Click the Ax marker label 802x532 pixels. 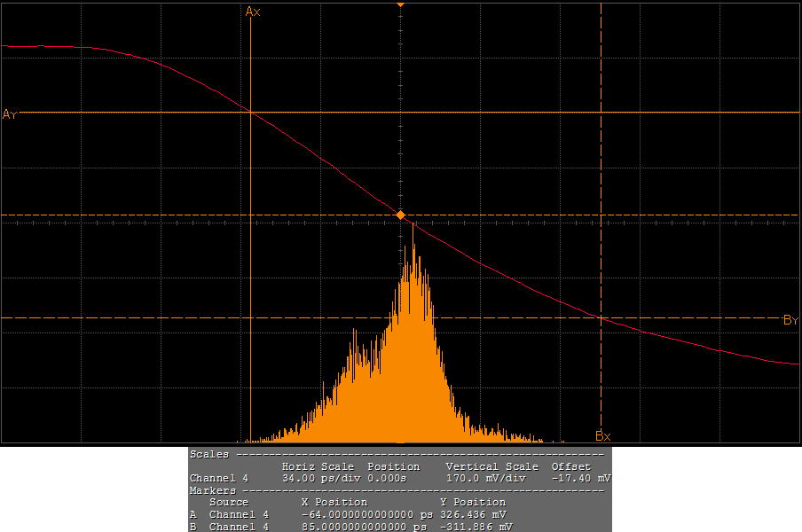coord(253,12)
